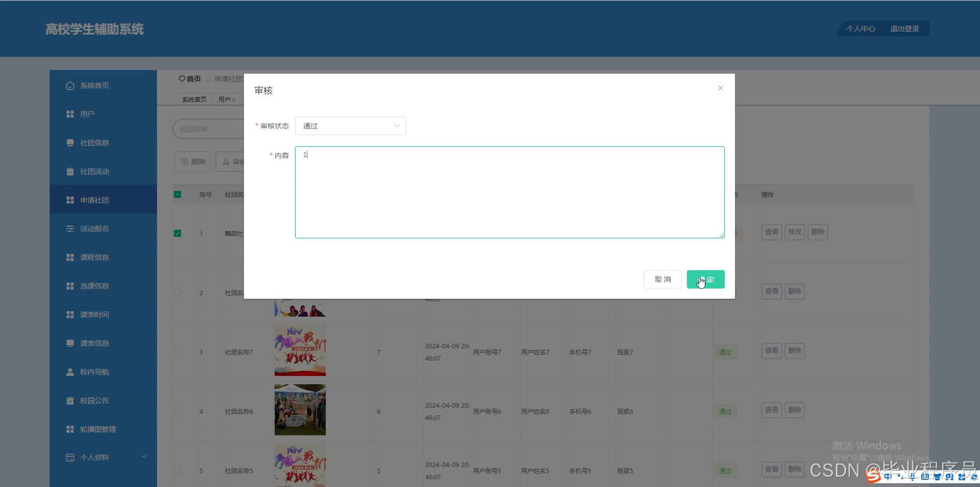Click the 通过 status tag in row 4
The image size is (980, 487).
pos(725,412)
